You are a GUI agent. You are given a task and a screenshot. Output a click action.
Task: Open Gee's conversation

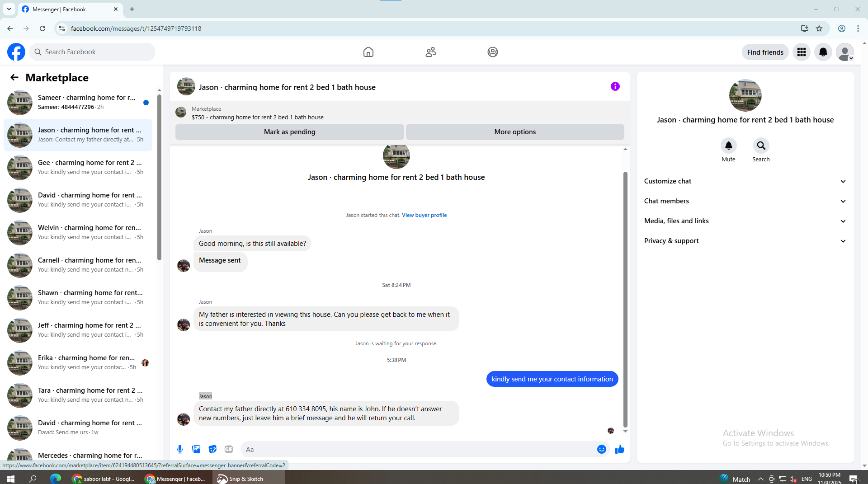[78, 168]
